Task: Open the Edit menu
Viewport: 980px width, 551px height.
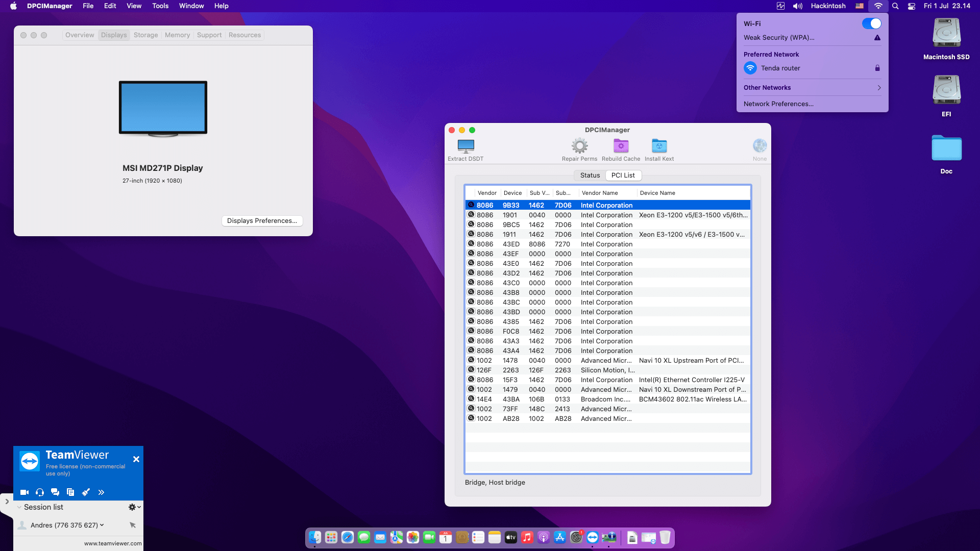Action: pos(110,6)
